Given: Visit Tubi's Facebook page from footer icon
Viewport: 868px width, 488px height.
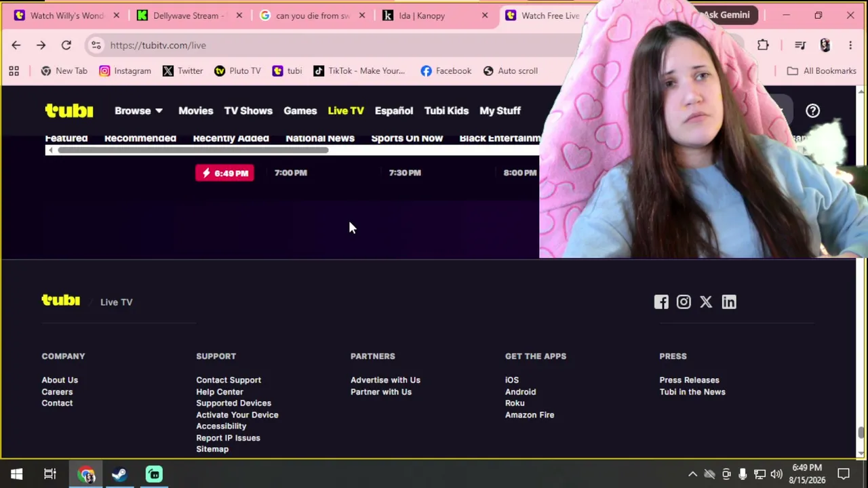Looking at the screenshot, I should pos(661,302).
